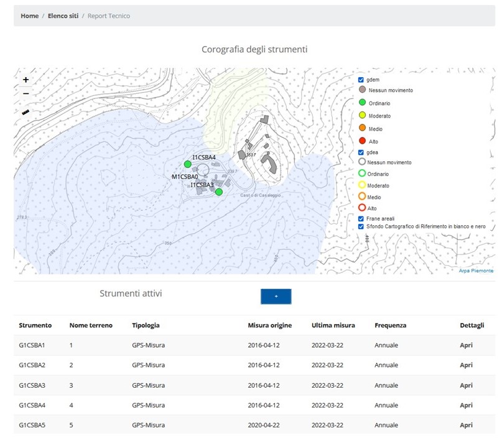This screenshot has height=448, width=502.
Task: Click the Ultima misura column header
Action: (333, 325)
